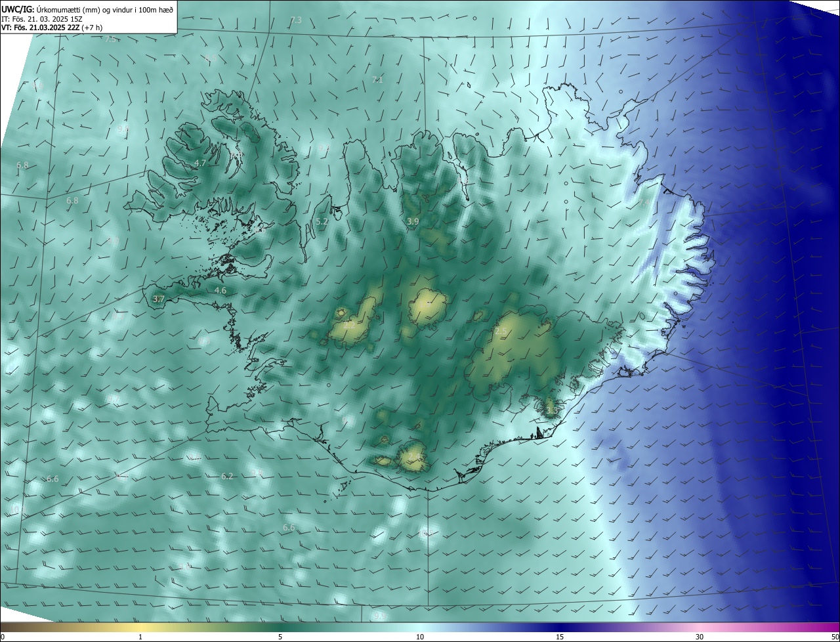This screenshot has width=840, height=642.
Task: Click the 5.2 value label
Action: [x=322, y=222]
